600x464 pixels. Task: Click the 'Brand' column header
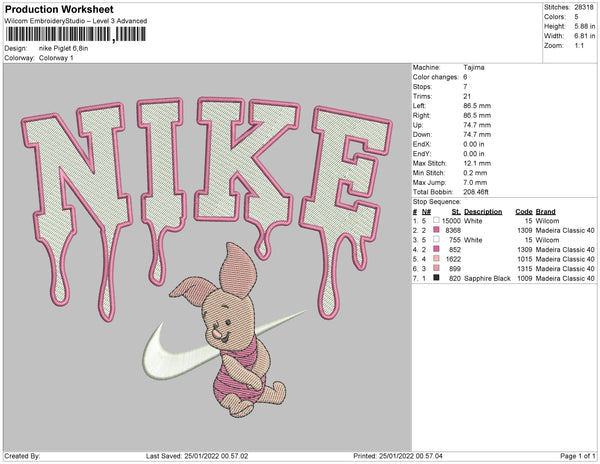coord(546,212)
